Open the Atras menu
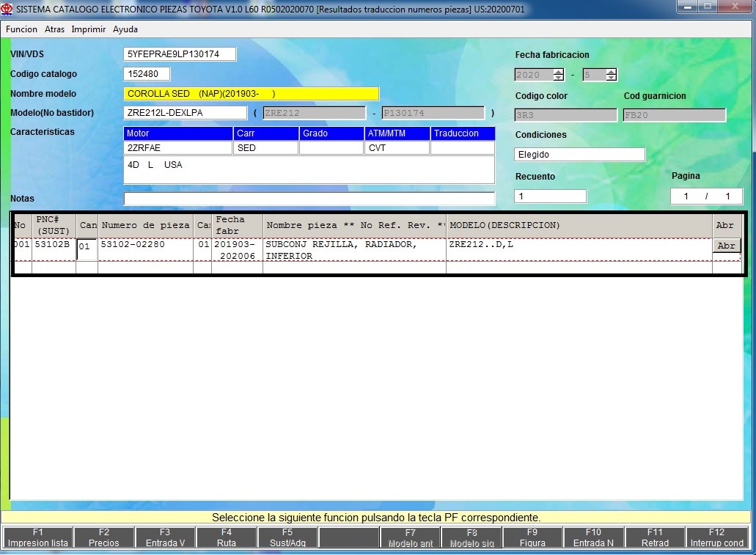756x555 pixels. [54, 29]
